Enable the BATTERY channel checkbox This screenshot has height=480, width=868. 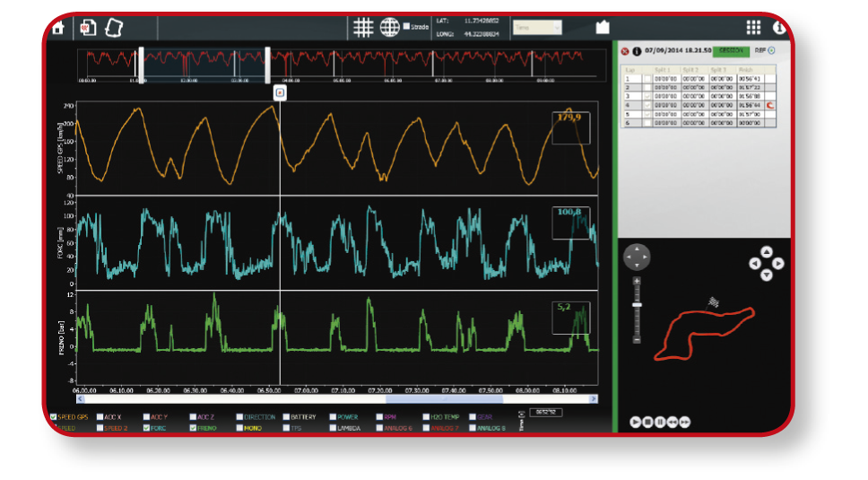[x=286, y=417]
